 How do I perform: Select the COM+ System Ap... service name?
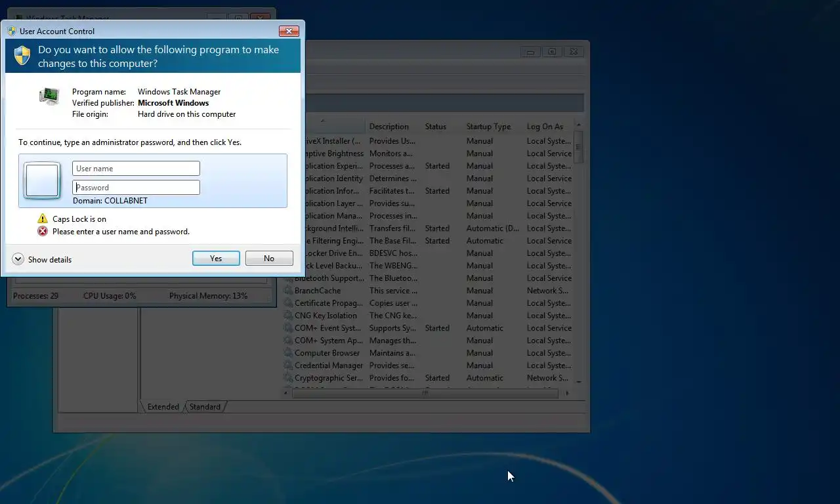click(328, 341)
